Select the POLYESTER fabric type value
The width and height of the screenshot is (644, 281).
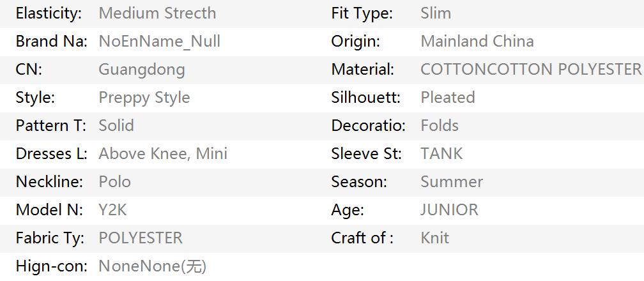pos(141,238)
